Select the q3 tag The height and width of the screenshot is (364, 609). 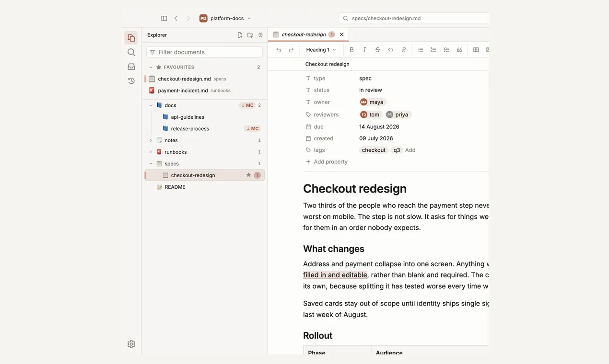[397, 150]
